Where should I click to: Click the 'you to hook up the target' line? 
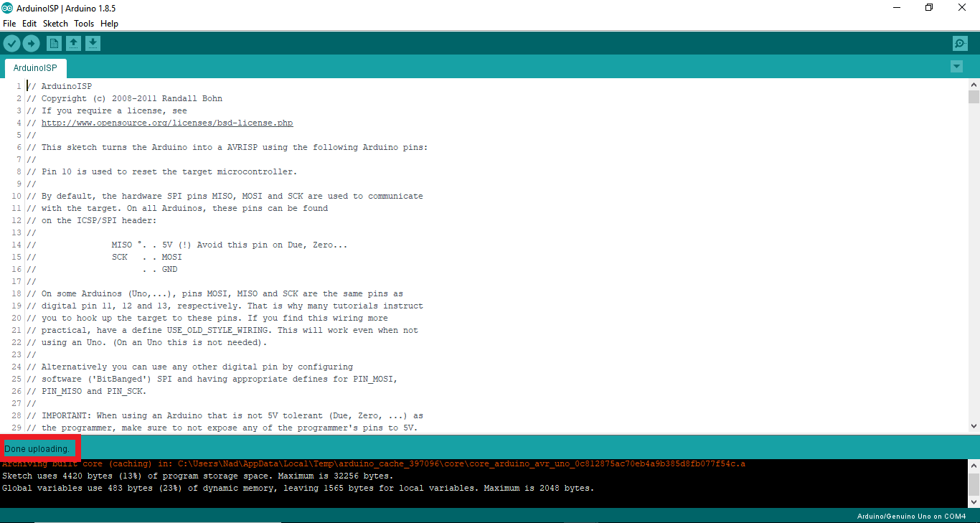pos(207,318)
